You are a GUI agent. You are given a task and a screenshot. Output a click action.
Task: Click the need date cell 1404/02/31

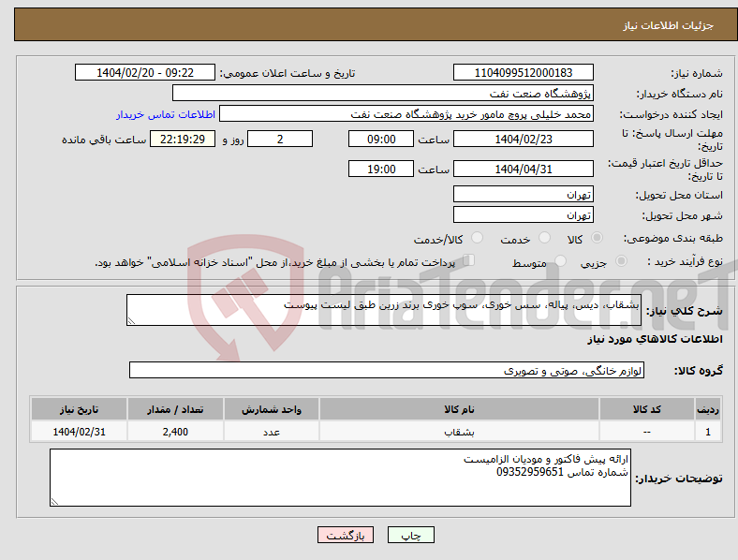[79, 432]
